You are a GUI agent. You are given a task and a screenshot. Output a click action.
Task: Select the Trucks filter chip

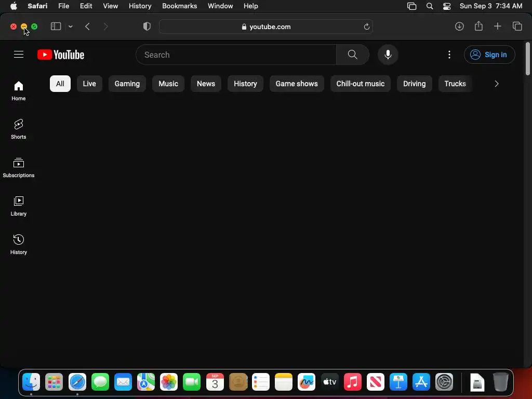click(x=455, y=84)
